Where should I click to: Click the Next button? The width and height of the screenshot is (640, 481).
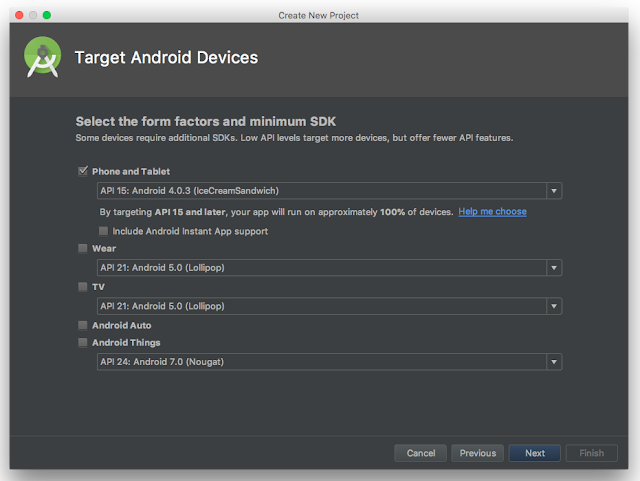coord(535,453)
